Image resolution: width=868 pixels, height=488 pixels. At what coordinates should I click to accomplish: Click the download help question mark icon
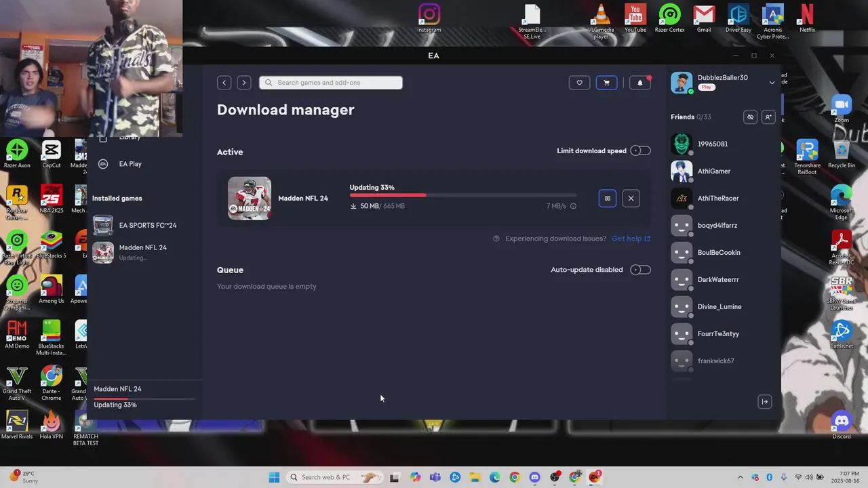tap(496, 239)
